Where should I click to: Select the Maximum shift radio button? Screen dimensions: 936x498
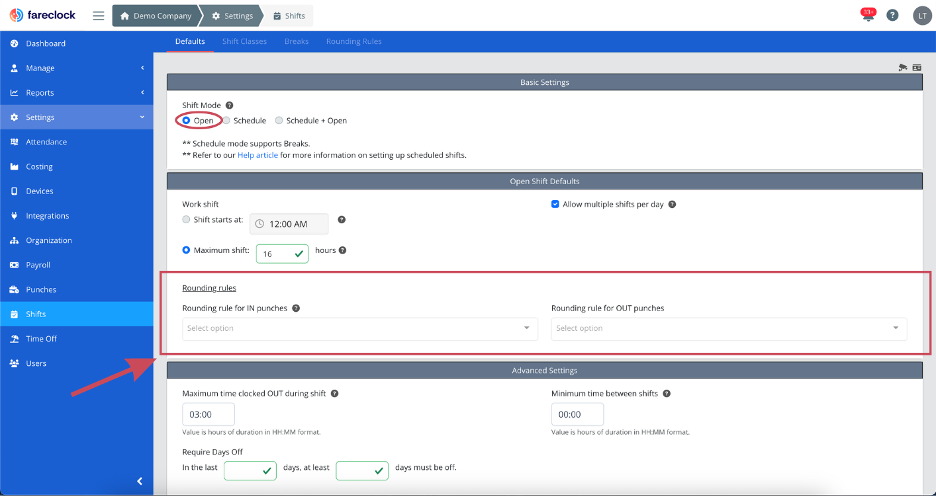pos(186,251)
